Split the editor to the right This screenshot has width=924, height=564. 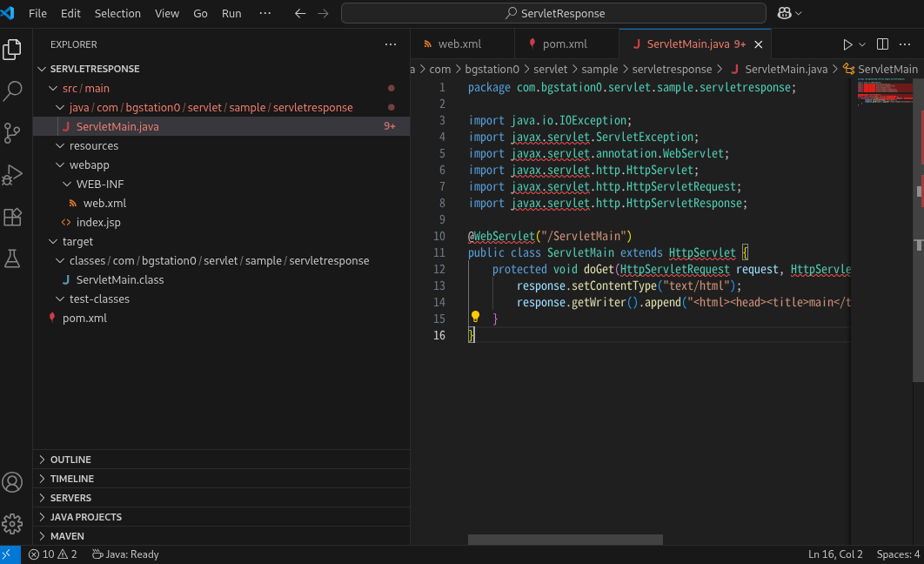point(882,44)
